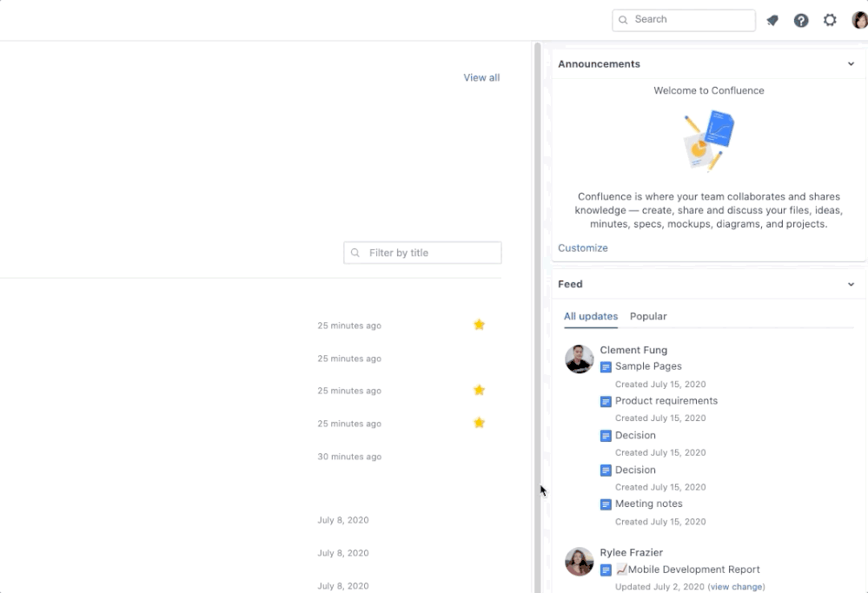This screenshot has height=593, width=868.
Task: Open Clement Fung's profile name link
Action: [633, 350]
